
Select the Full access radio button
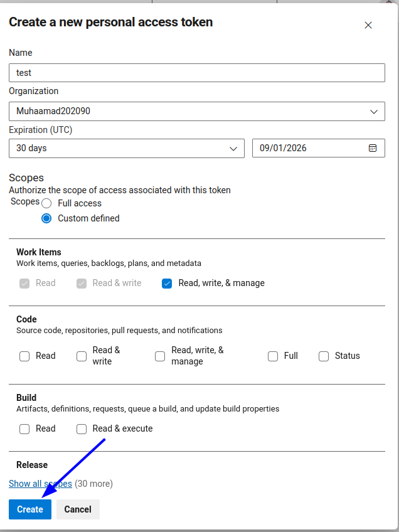(x=46, y=203)
